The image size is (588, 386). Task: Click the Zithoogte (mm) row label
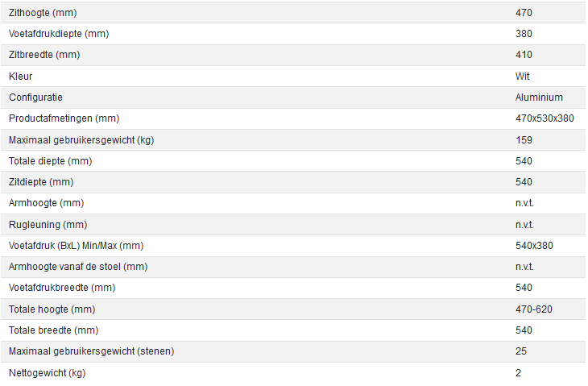click(x=43, y=14)
